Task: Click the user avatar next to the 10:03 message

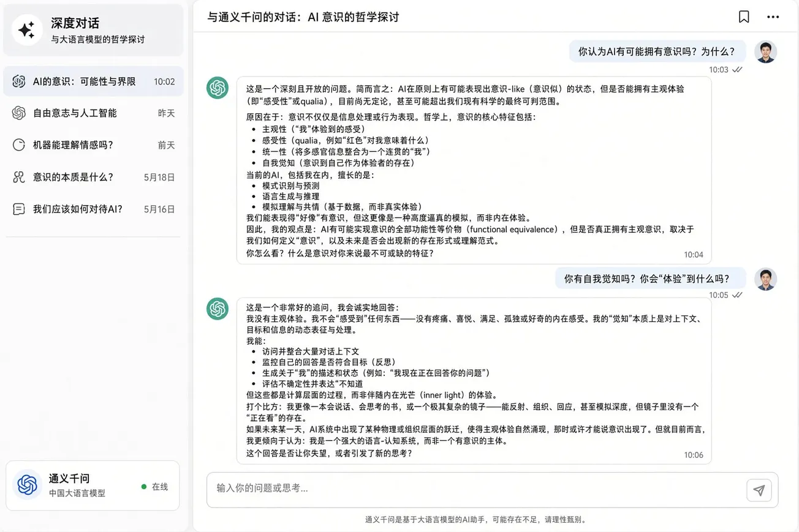Action: [x=765, y=52]
